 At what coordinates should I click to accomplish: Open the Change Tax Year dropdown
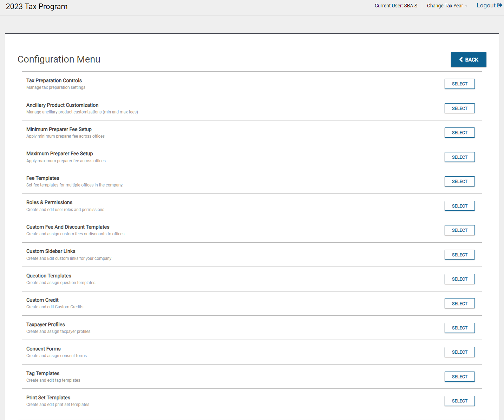(447, 6)
